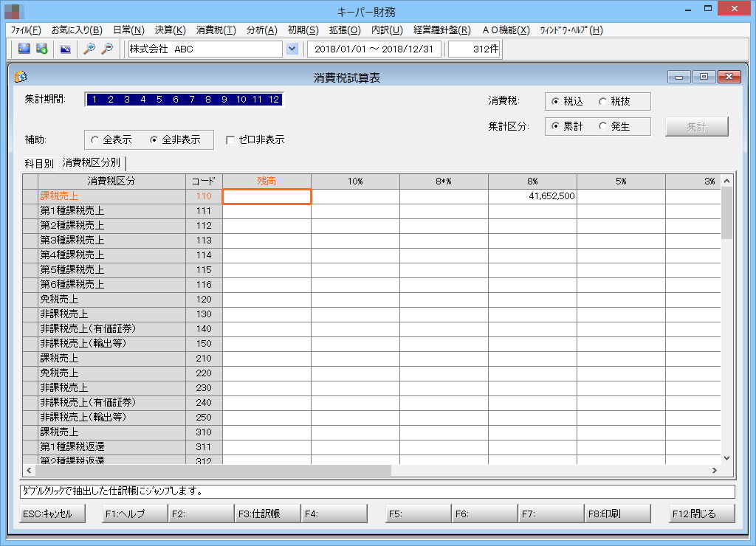Click the 8*% column header
This screenshot has height=546, width=756.
click(444, 182)
